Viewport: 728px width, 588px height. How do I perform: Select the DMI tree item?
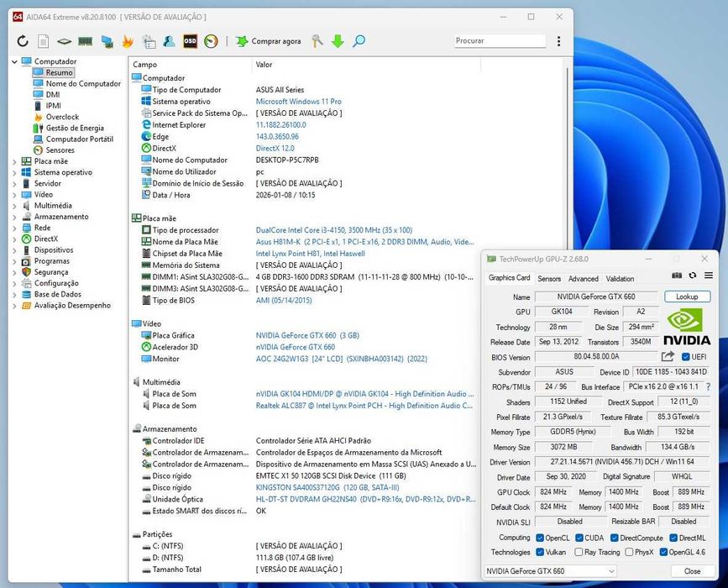click(52, 94)
